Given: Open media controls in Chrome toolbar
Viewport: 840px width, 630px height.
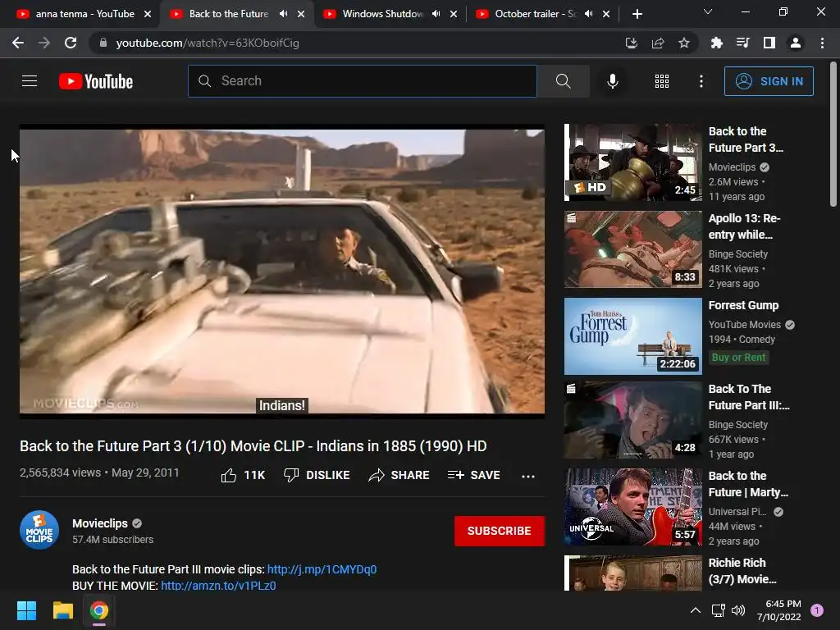Looking at the screenshot, I should pyautogui.click(x=743, y=43).
